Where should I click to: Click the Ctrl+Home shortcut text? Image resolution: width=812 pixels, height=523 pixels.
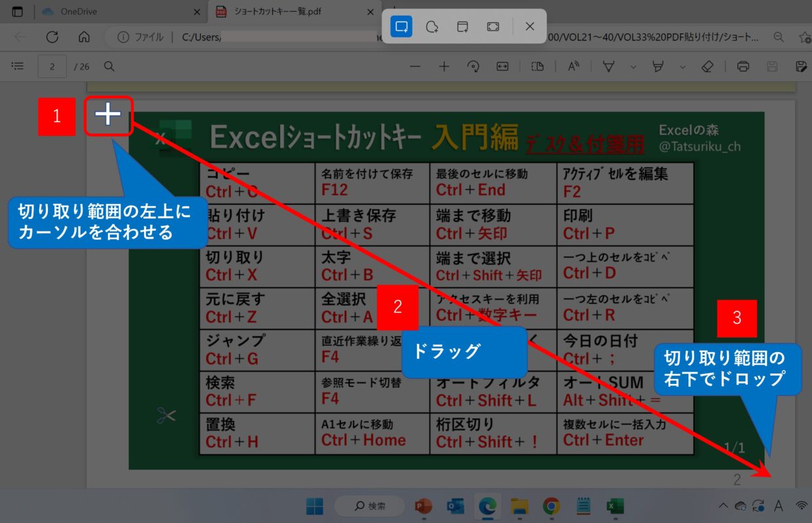coord(363,440)
